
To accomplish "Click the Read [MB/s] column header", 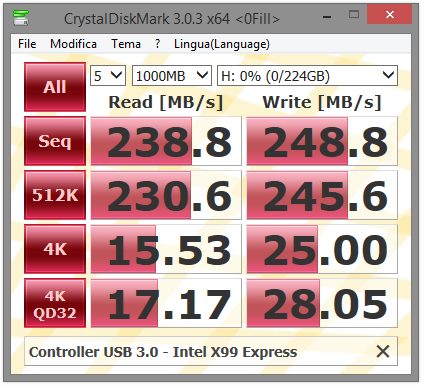I will 166,102.
